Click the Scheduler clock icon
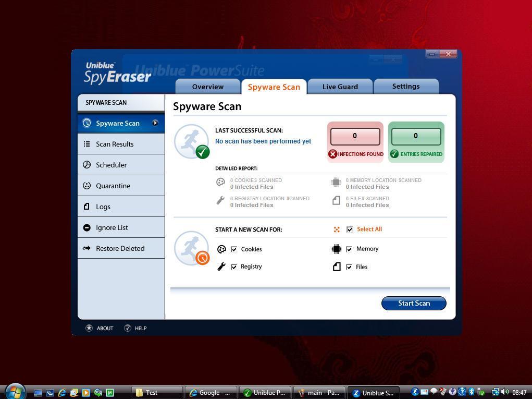Image resolution: width=532 pixels, height=399 pixels. click(x=87, y=165)
